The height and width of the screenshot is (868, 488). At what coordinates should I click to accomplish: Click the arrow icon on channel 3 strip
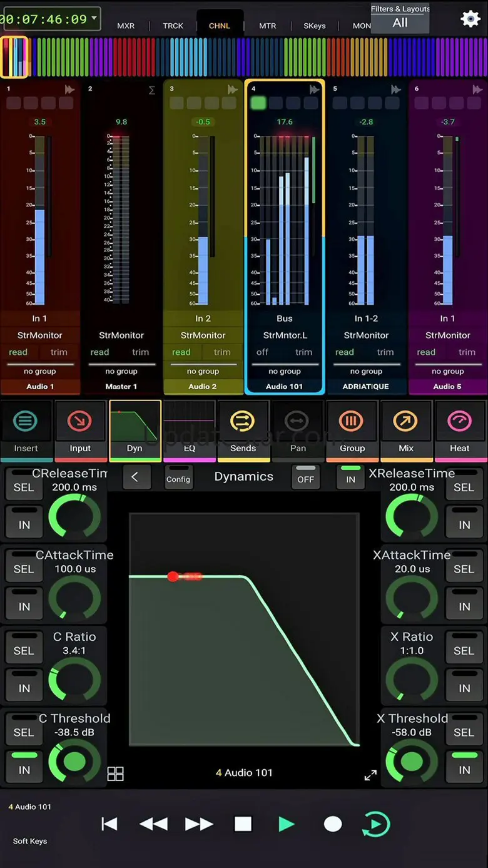click(233, 89)
